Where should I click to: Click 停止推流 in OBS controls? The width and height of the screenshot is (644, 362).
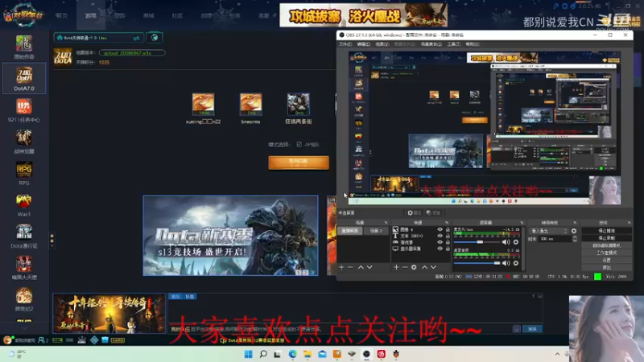[607, 231]
